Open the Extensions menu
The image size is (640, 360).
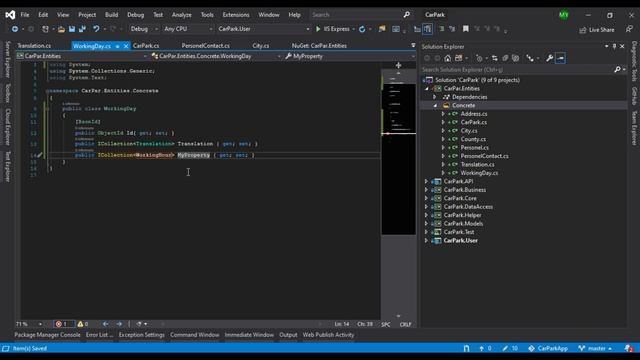point(236,15)
